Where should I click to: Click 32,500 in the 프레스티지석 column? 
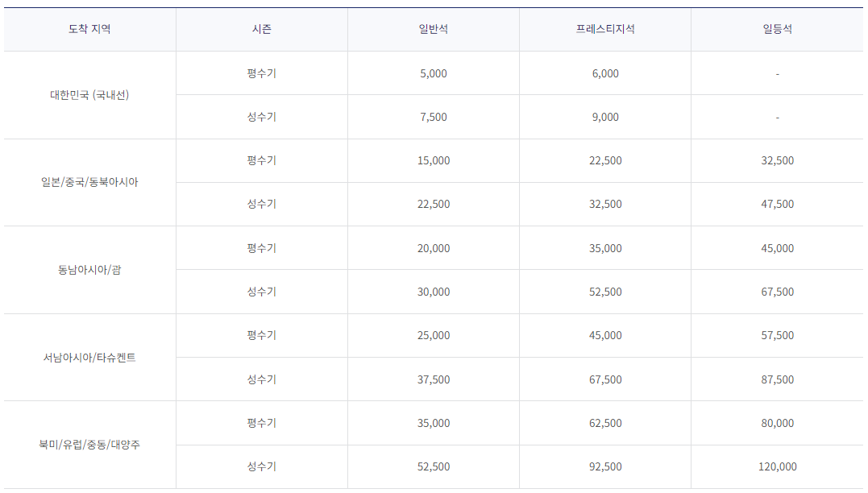605,204
